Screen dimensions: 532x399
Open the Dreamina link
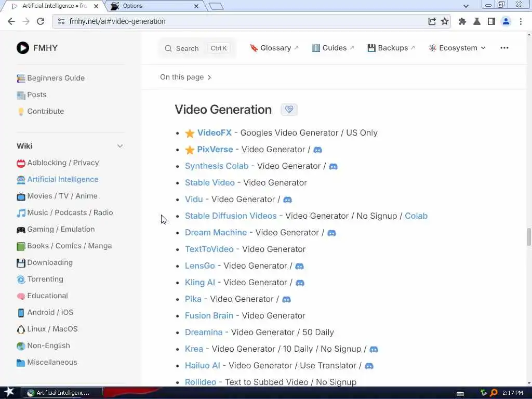pos(204,332)
